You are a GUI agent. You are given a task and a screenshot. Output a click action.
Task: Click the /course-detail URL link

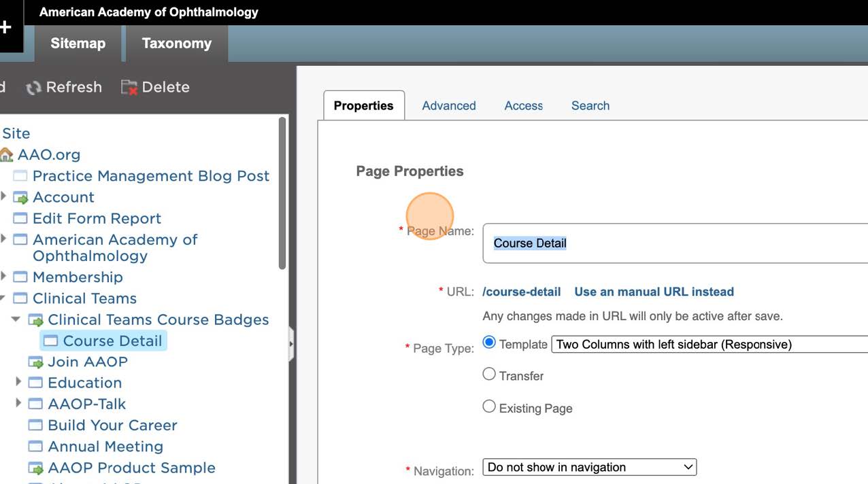coord(522,292)
